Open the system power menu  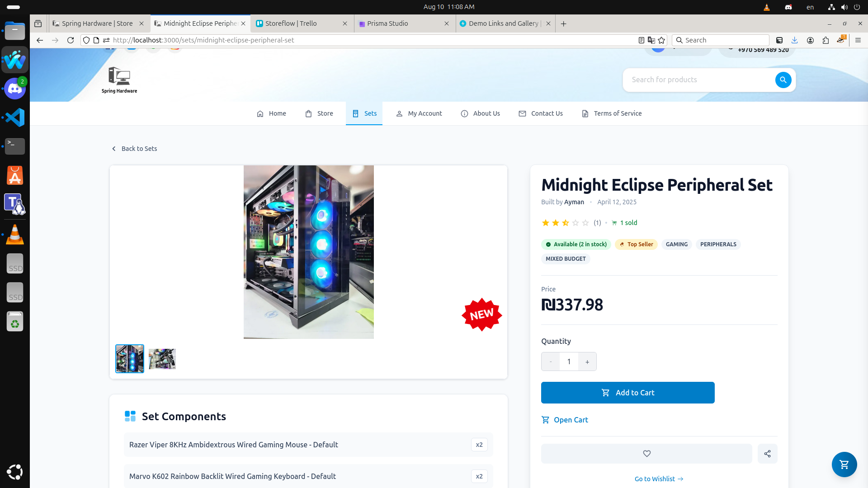pos(857,7)
